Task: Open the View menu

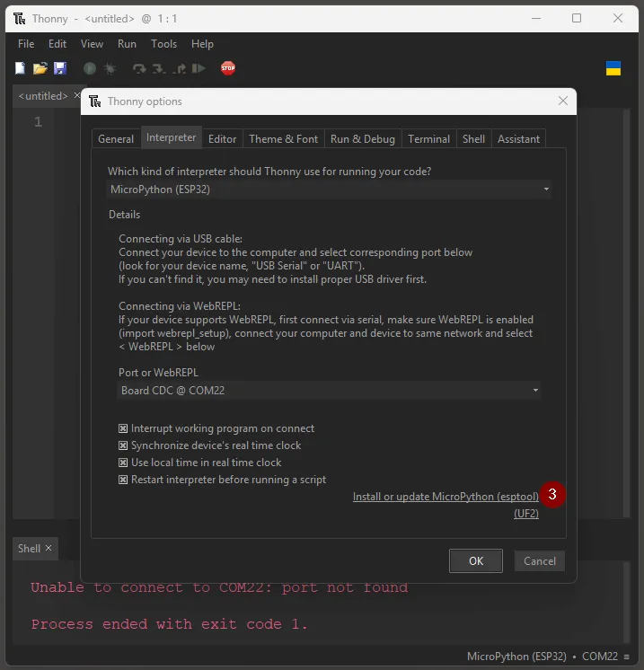Action: (92, 44)
